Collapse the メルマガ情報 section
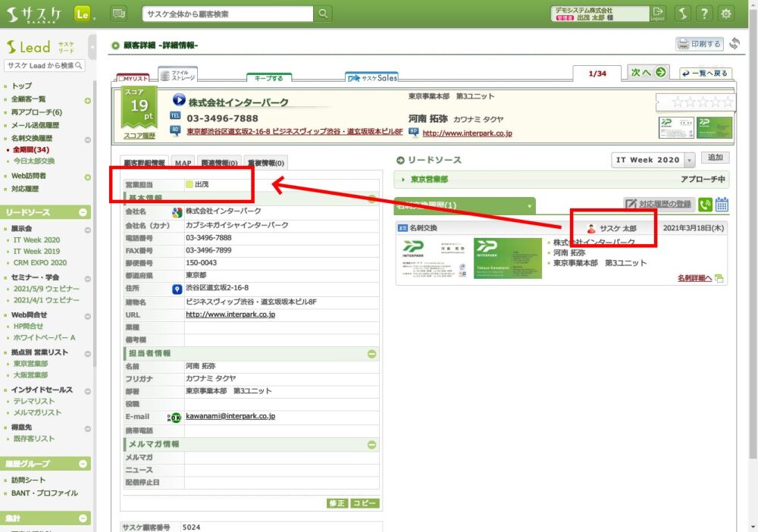 point(371,445)
